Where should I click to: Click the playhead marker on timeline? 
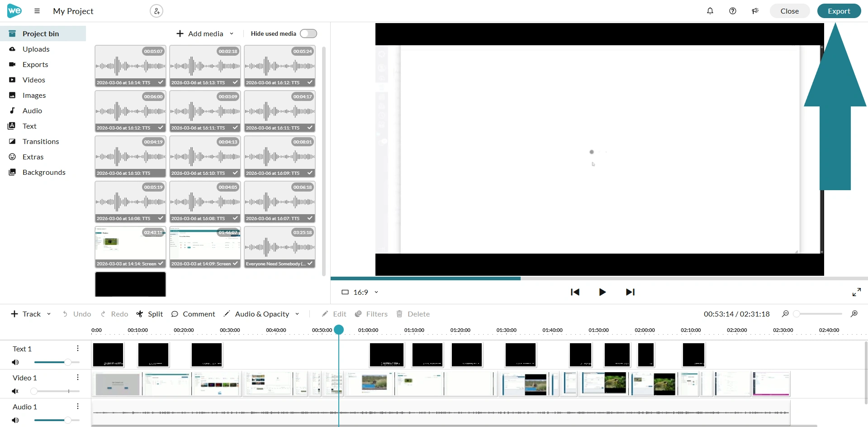point(339,330)
